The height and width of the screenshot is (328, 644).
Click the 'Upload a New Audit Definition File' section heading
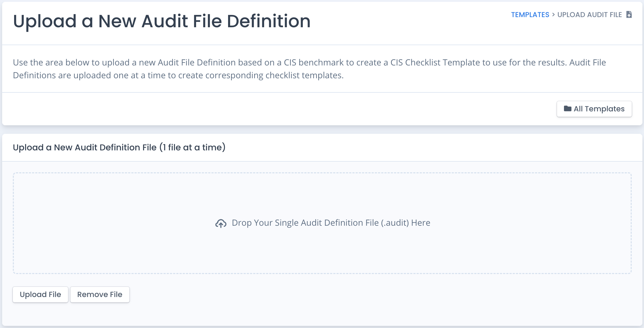[85, 147]
